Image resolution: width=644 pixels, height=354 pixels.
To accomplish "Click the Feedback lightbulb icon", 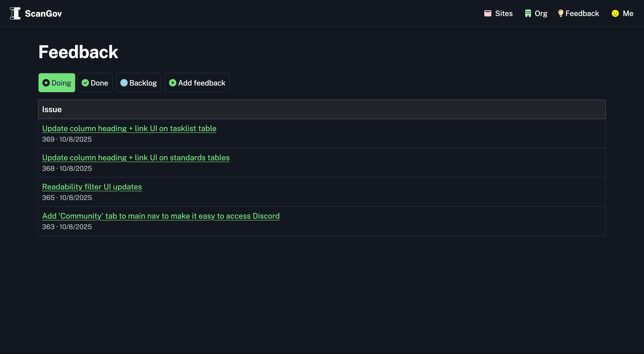I will point(561,13).
